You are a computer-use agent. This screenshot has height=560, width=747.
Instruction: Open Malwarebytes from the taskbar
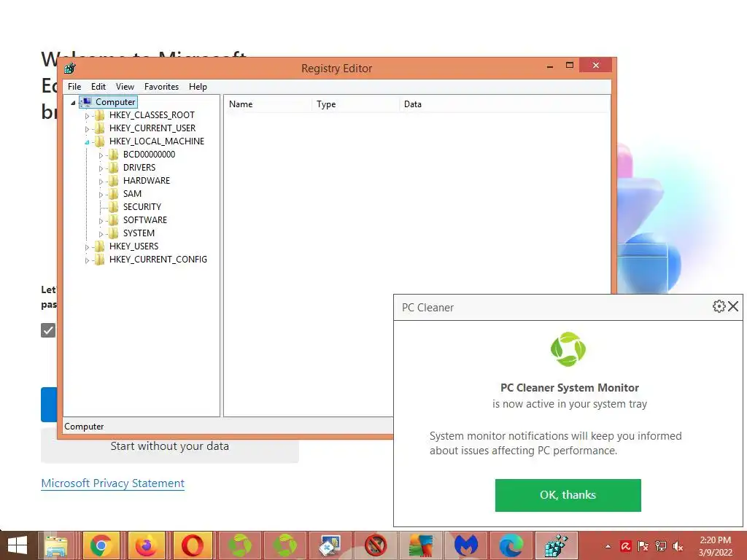pos(466,545)
